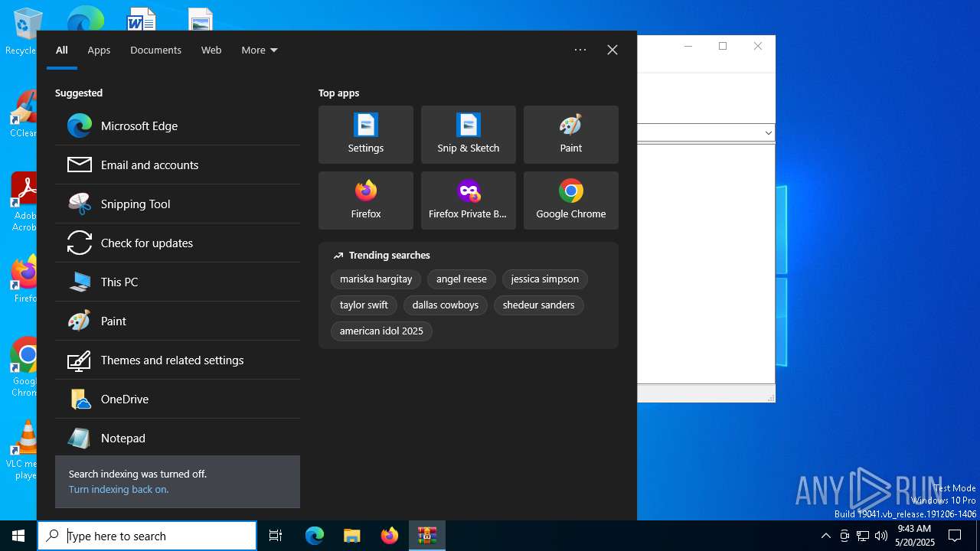
Task: Select Adobe Acrobat desktop icon
Action: click(23, 202)
